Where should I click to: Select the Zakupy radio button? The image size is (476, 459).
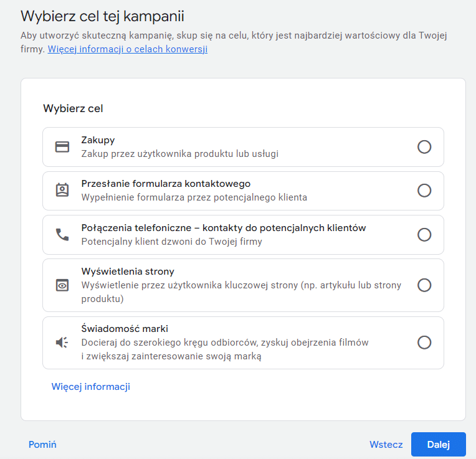pos(424,147)
